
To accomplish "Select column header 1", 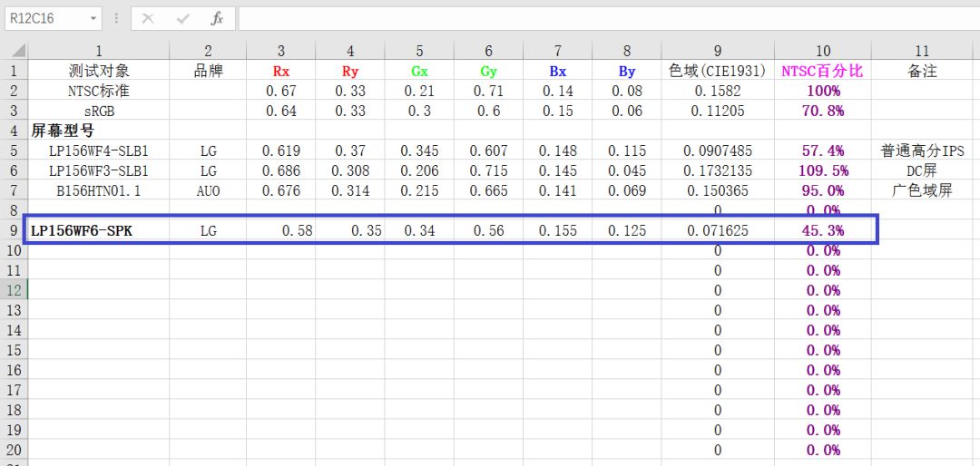I will pos(98,51).
